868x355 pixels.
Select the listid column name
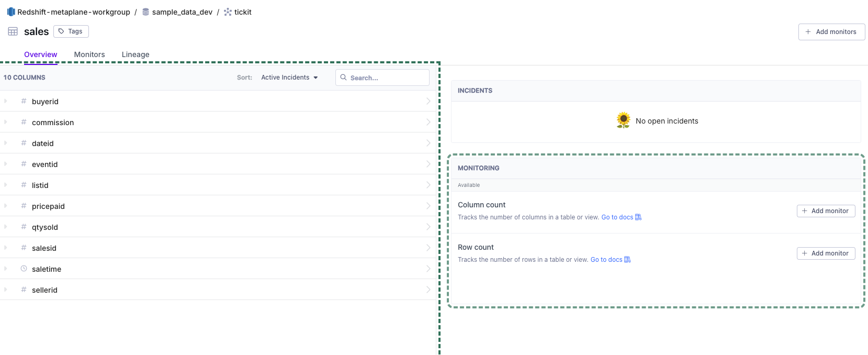pos(40,185)
